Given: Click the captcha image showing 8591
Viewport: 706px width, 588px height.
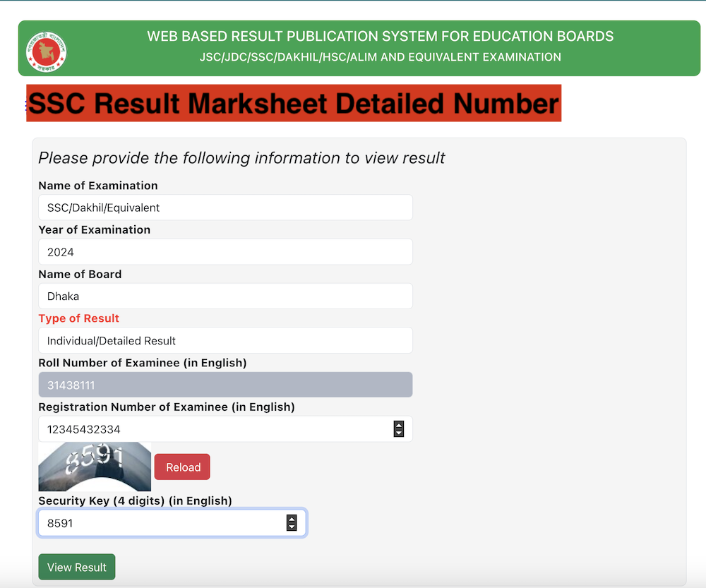Looking at the screenshot, I should click(94, 467).
